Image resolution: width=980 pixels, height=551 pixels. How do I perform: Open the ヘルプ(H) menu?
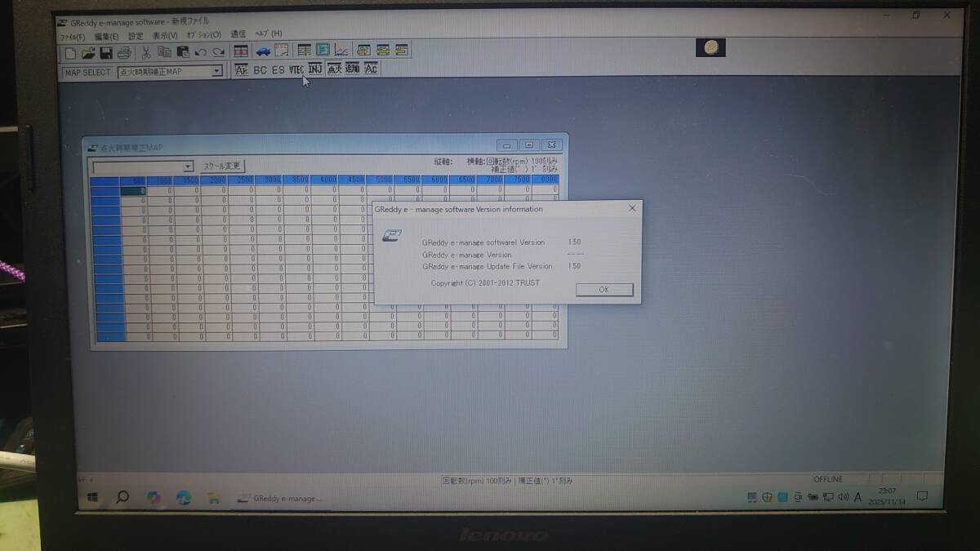pos(268,34)
